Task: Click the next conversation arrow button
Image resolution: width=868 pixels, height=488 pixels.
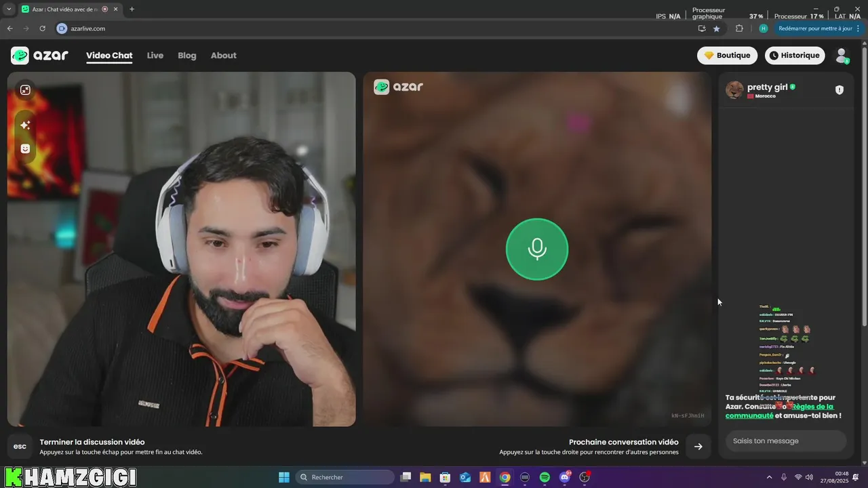Action: (698, 447)
